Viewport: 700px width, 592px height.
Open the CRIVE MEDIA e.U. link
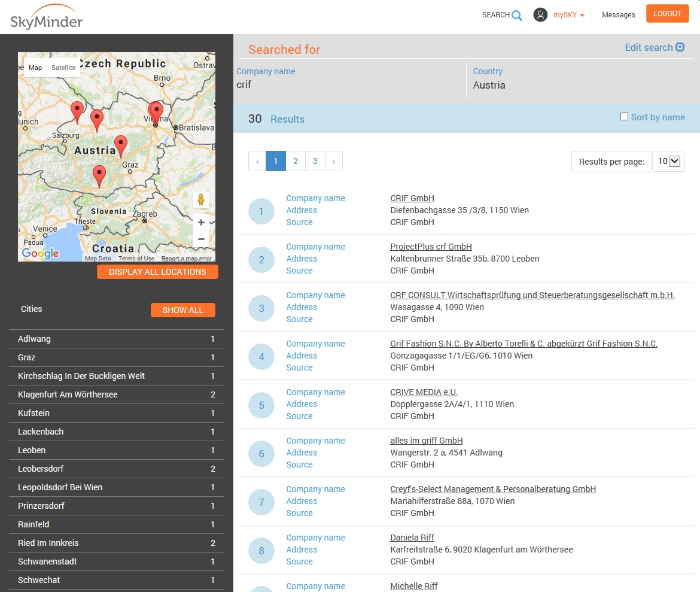point(424,392)
